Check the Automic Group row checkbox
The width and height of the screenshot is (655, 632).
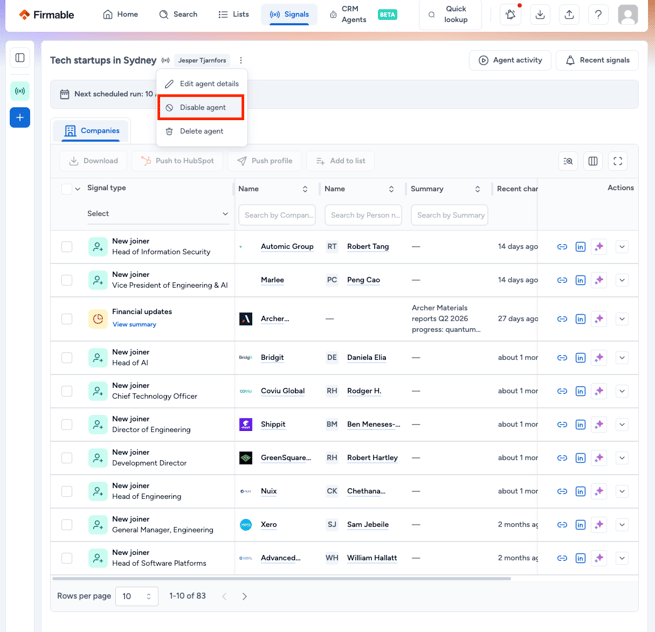pos(67,247)
